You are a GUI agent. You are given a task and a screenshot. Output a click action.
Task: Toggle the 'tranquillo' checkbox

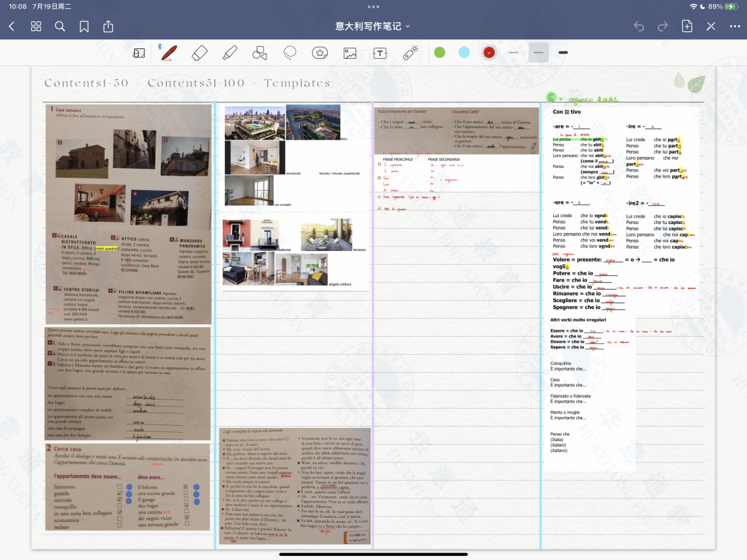click(x=120, y=506)
